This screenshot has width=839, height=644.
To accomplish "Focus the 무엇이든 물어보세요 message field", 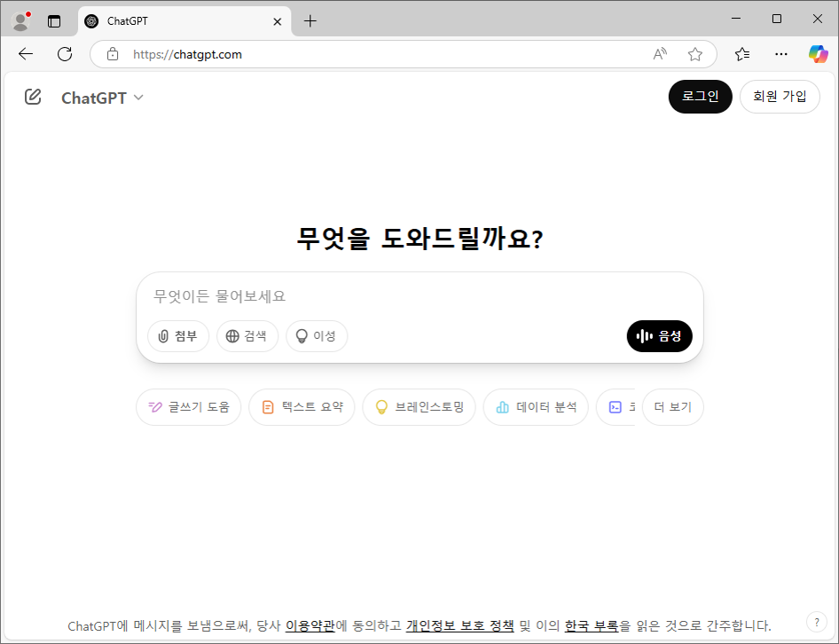I will coord(419,296).
